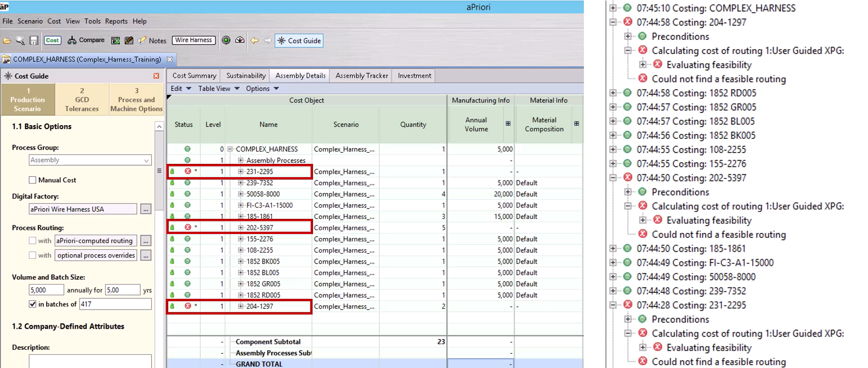Image resolution: width=868 pixels, height=368 pixels.
Task: Switch to the Cost Summary tab
Action: point(194,76)
